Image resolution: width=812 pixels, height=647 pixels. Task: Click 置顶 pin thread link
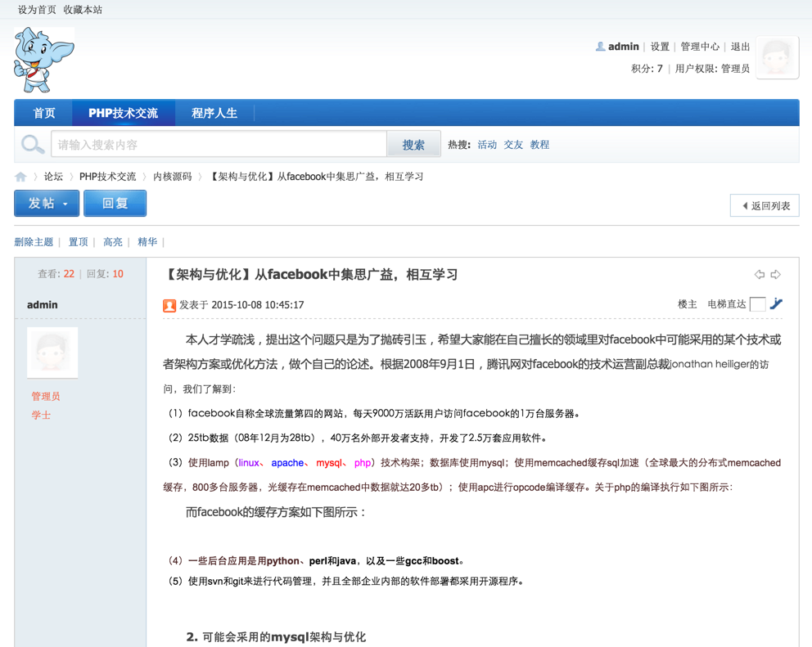pos(79,242)
